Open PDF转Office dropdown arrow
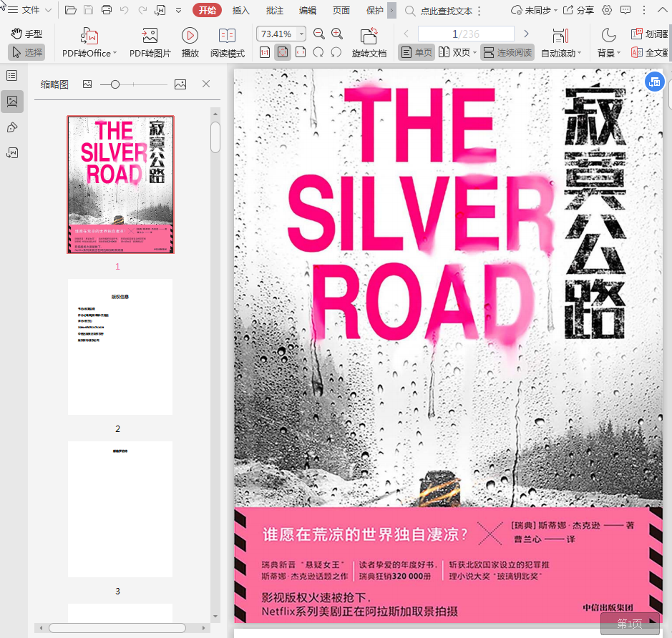 (x=115, y=53)
